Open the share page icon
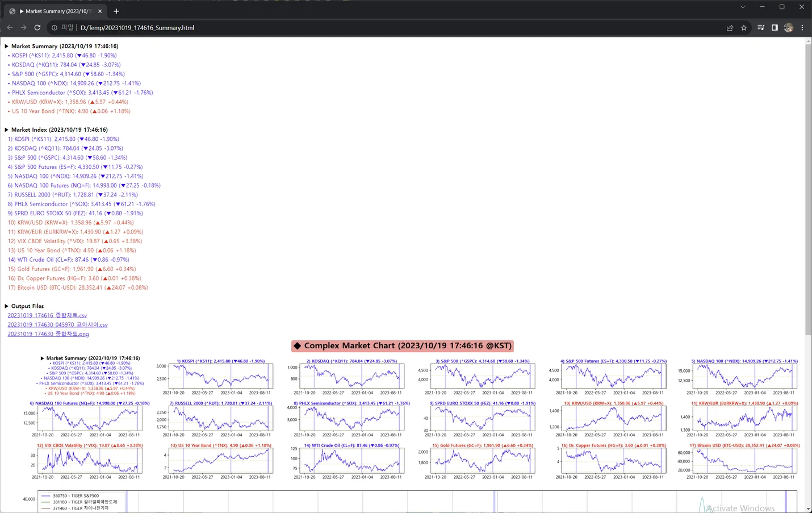812x513 pixels. coord(730,27)
